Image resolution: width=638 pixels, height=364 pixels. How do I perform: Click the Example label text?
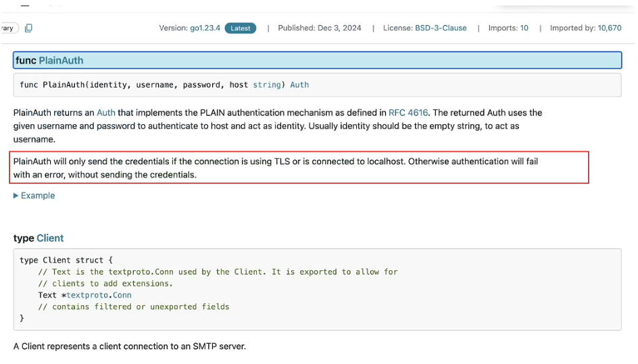38,196
